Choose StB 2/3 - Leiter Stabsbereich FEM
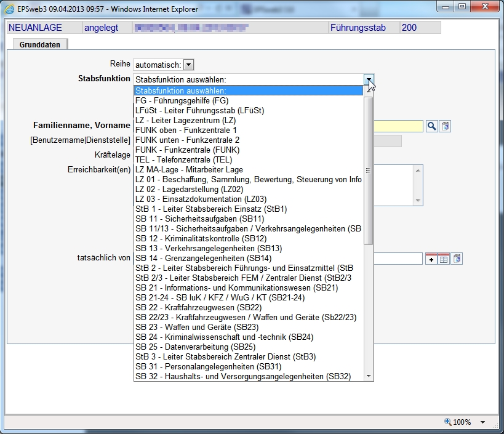504x434 pixels. click(x=248, y=278)
